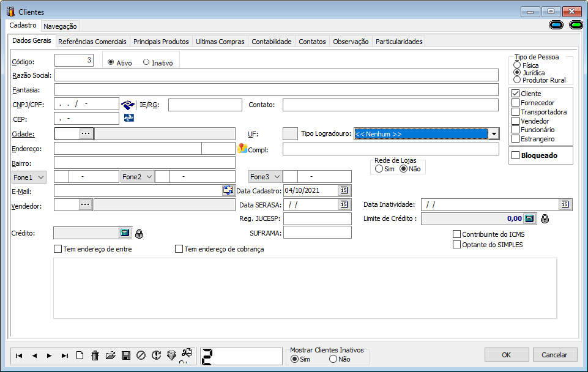Screen dimensions: 588x372
Task: Open Tipo Logradouro dropdown arrow
Action: 494,134
